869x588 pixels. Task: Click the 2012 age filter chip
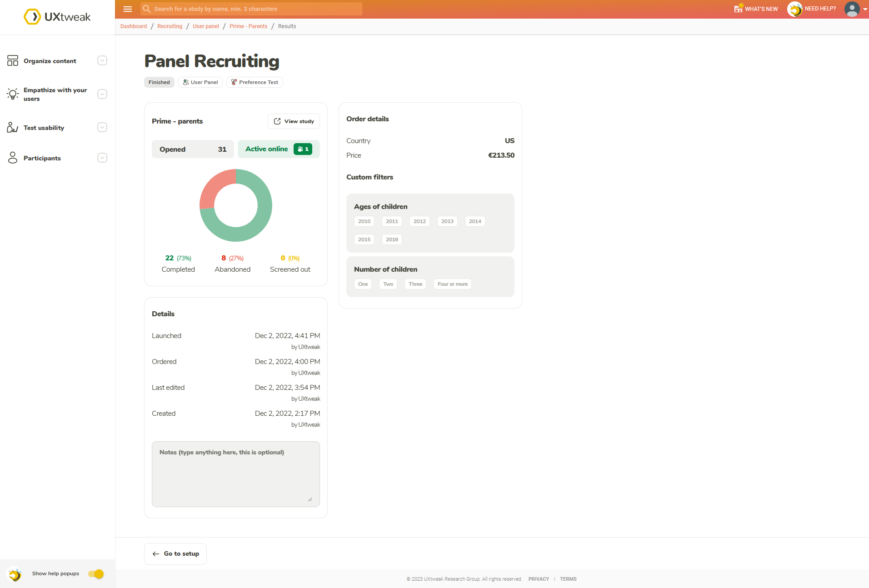click(420, 221)
